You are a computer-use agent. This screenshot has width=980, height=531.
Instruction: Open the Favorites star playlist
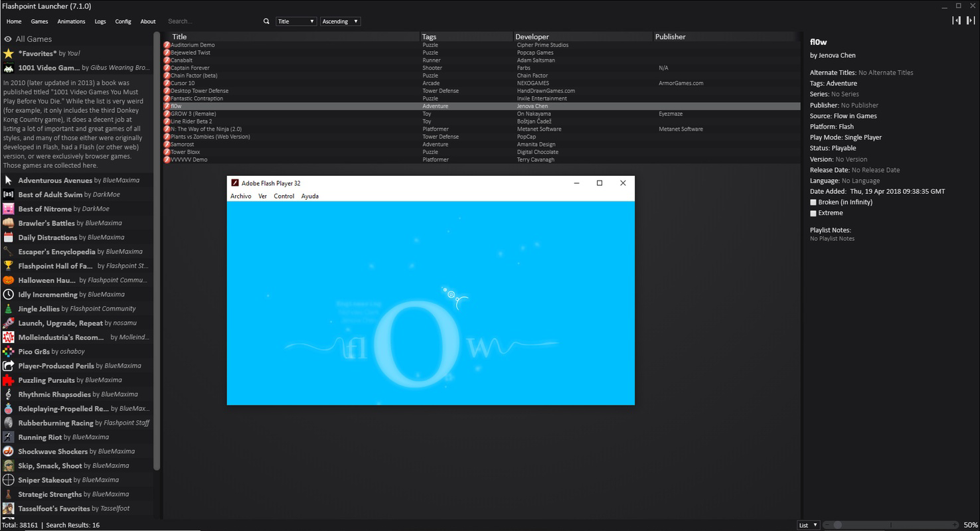[8, 53]
